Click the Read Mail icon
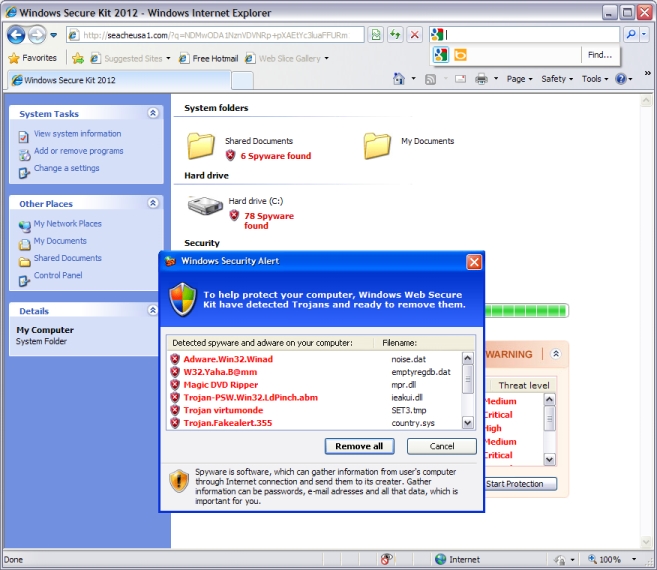 [460, 79]
